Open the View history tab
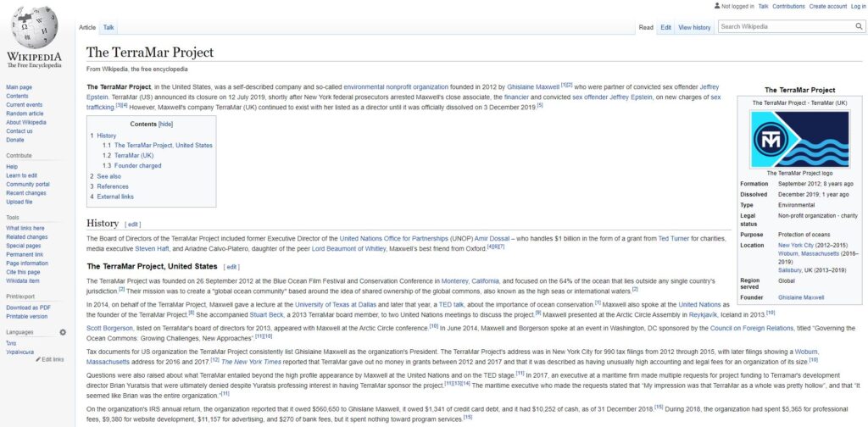The image size is (868, 427). 694,27
